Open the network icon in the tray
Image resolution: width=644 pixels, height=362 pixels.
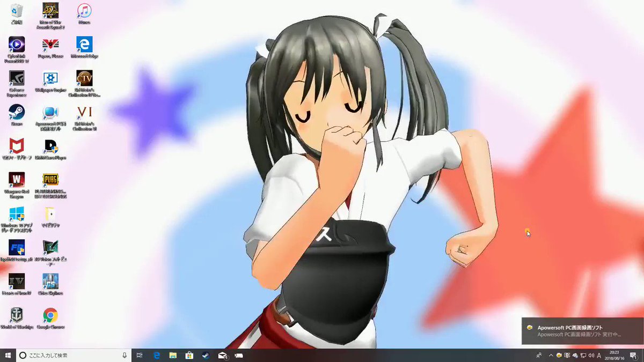tap(583, 355)
